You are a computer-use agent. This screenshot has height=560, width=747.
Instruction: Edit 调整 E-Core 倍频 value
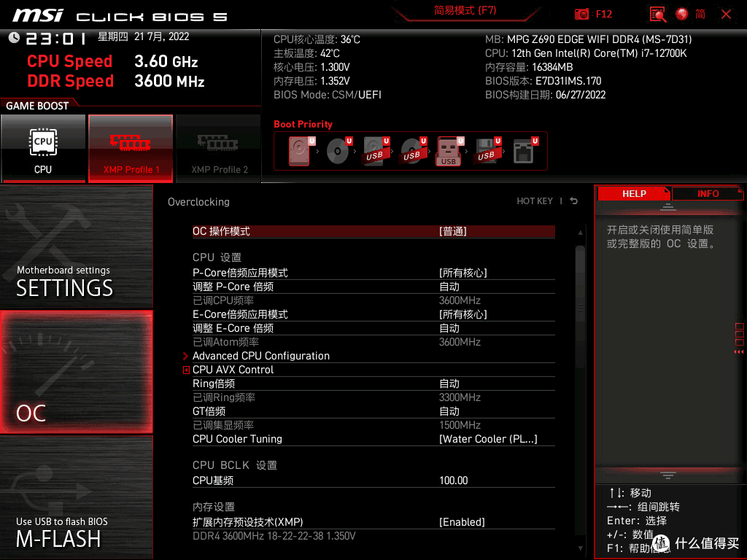click(x=449, y=328)
